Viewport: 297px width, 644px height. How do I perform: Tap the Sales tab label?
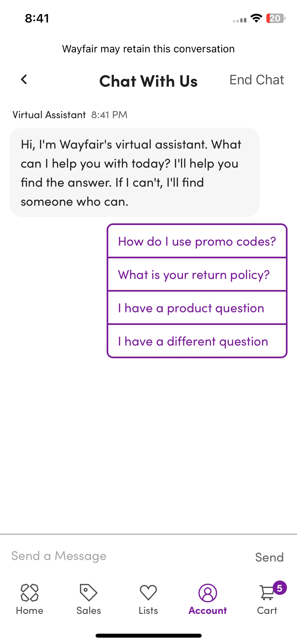tap(89, 611)
